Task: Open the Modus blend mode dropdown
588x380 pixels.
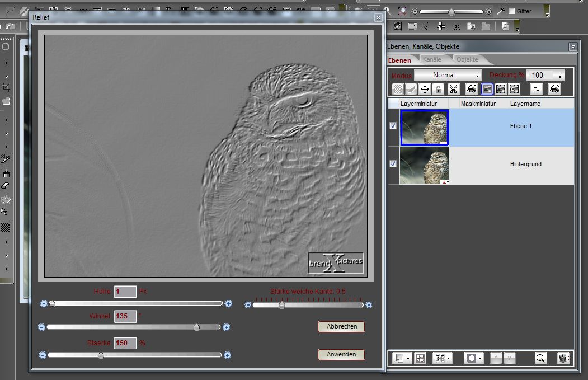Action: (x=448, y=75)
